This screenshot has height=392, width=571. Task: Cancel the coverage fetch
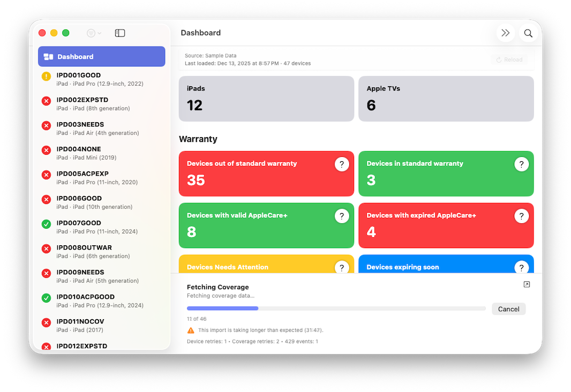tap(508, 309)
